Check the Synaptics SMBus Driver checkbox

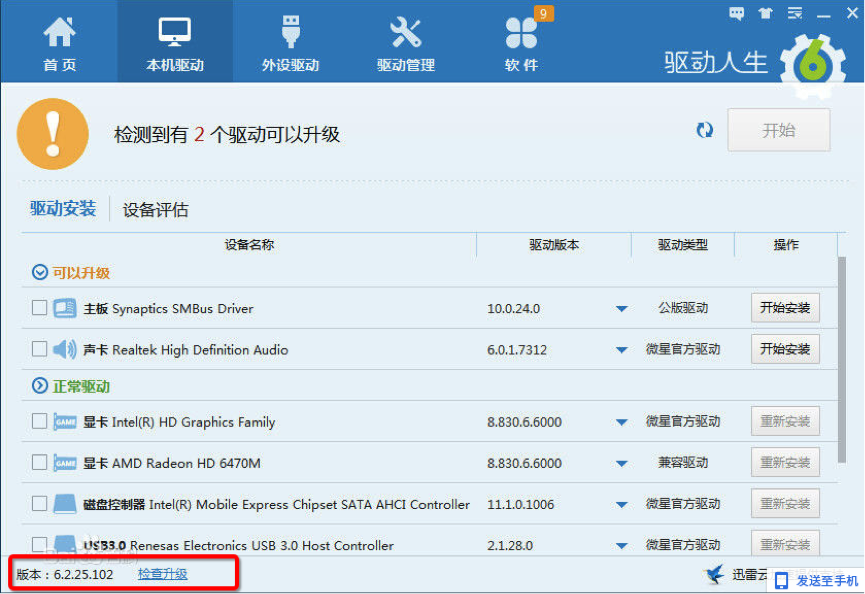(39, 308)
